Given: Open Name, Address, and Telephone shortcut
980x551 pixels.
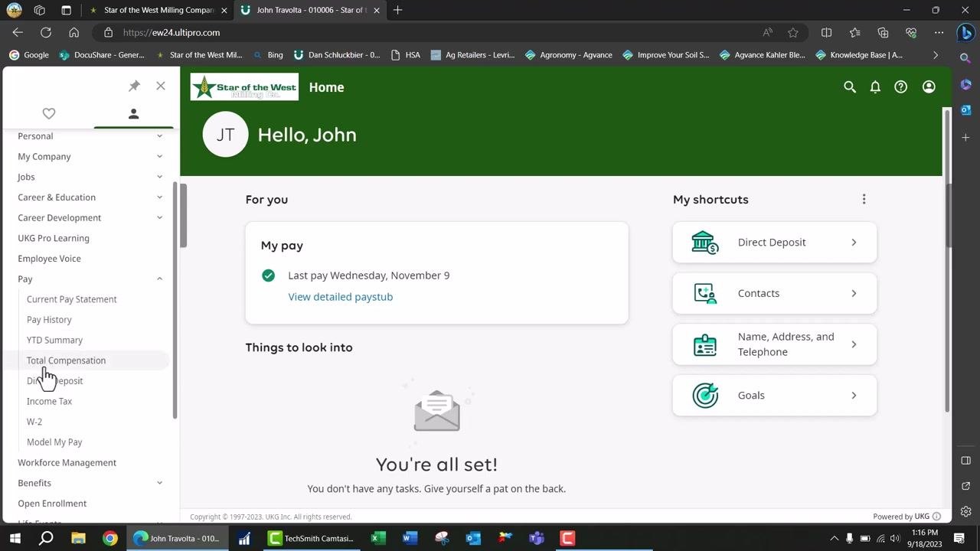Looking at the screenshot, I should point(775,344).
